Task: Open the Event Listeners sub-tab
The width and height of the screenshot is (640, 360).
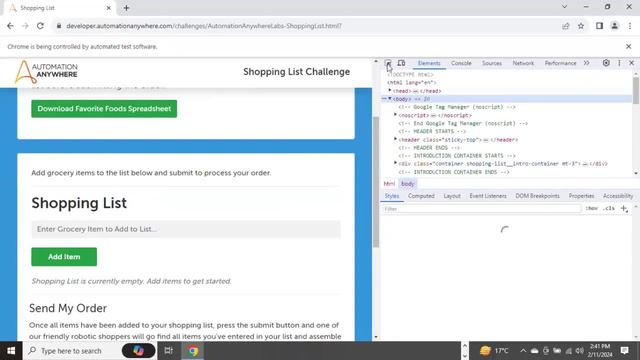Action: [x=488, y=196]
